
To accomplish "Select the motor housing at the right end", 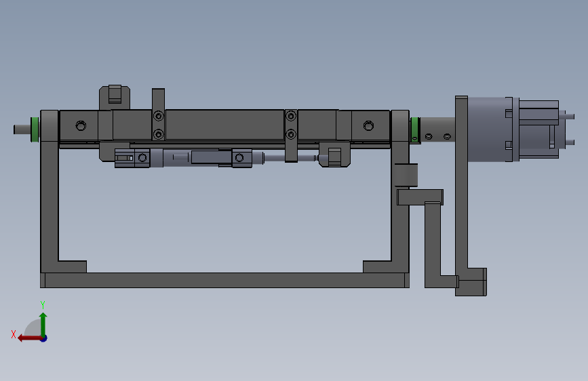I will pos(490,129).
